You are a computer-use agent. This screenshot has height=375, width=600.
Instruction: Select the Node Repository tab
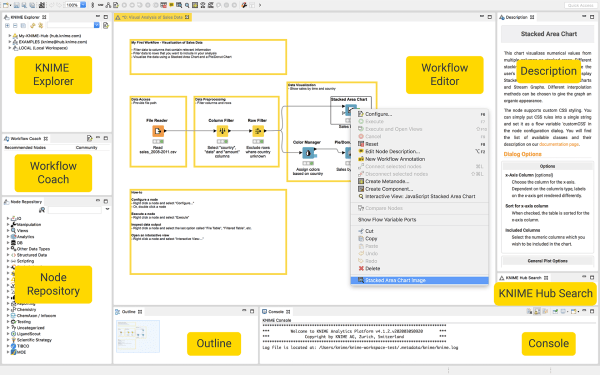click(x=24, y=202)
